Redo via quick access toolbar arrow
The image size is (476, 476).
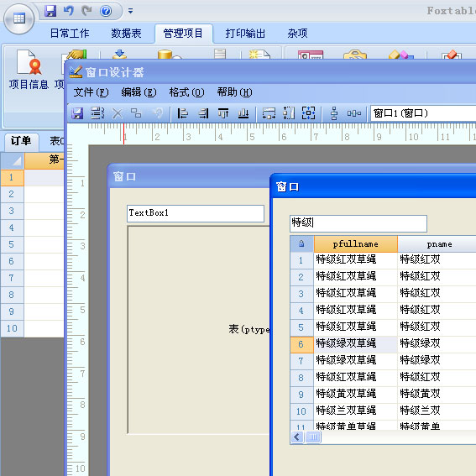click(x=86, y=11)
